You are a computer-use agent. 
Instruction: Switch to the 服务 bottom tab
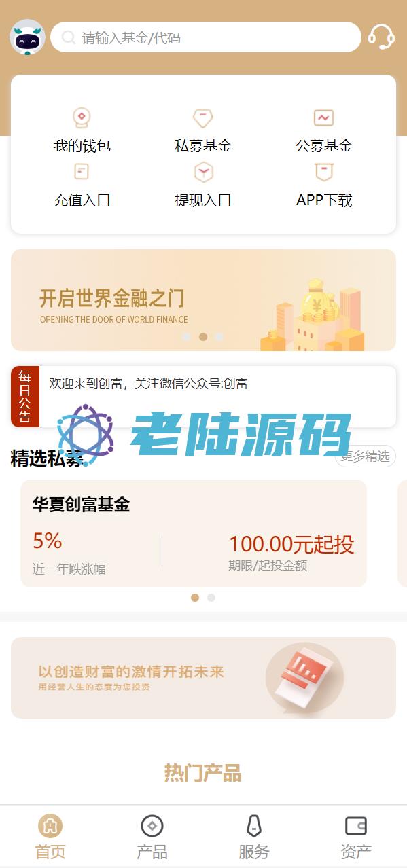(x=254, y=837)
